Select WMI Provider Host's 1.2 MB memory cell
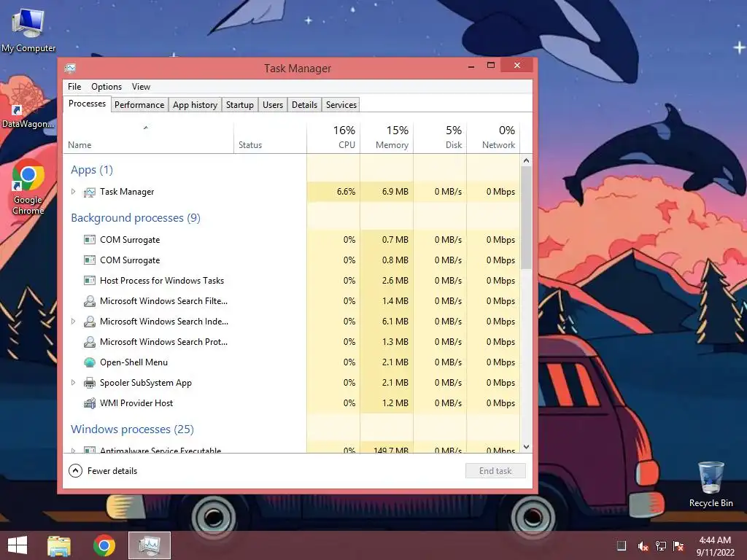This screenshot has height=560, width=747. click(x=387, y=402)
